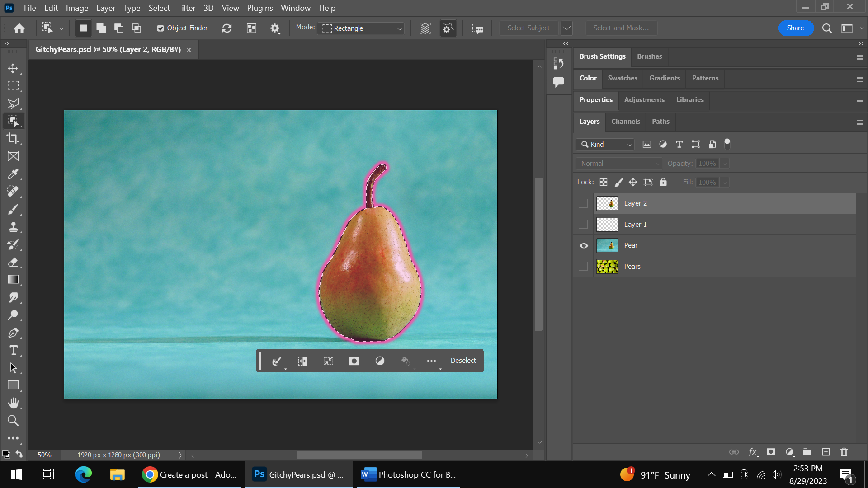Image resolution: width=868 pixels, height=488 pixels.
Task: Open the Filter menu
Action: tap(186, 8)
